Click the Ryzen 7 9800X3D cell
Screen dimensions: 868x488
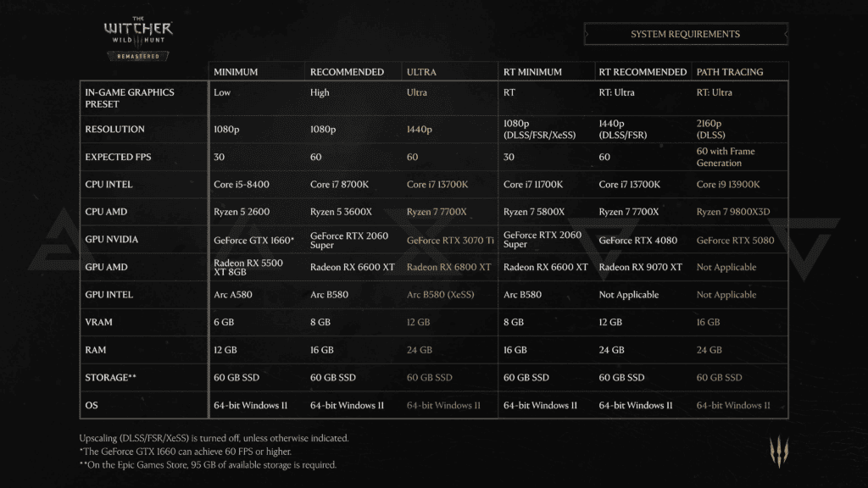point(733,212)
